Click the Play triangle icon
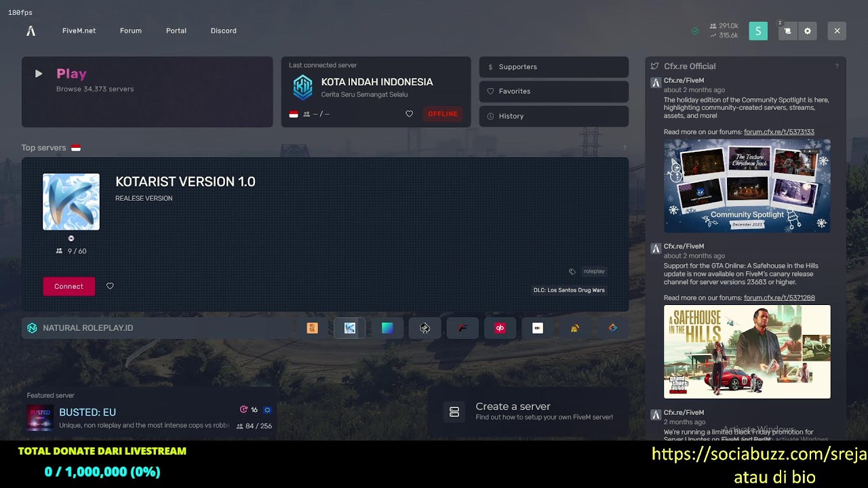Viewport: 868px width, 488px height. [x=39, y=73]
